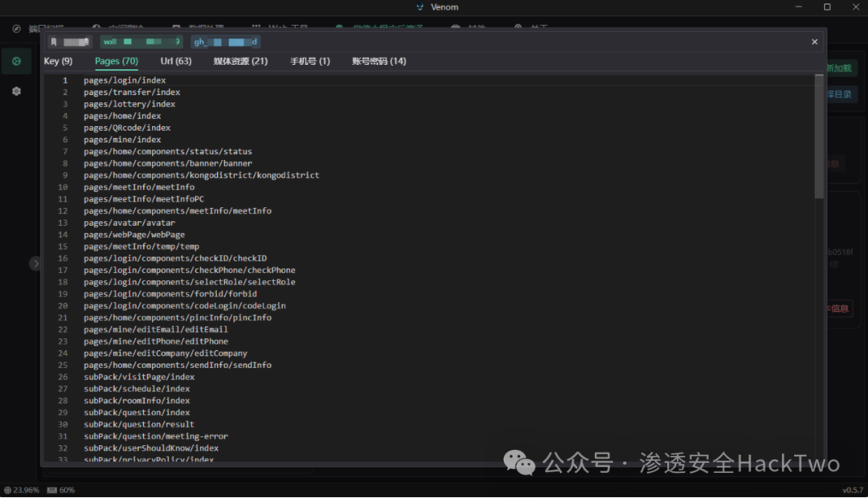Select the pages/login/index line

pyautogui.click(x=125, y=80)
